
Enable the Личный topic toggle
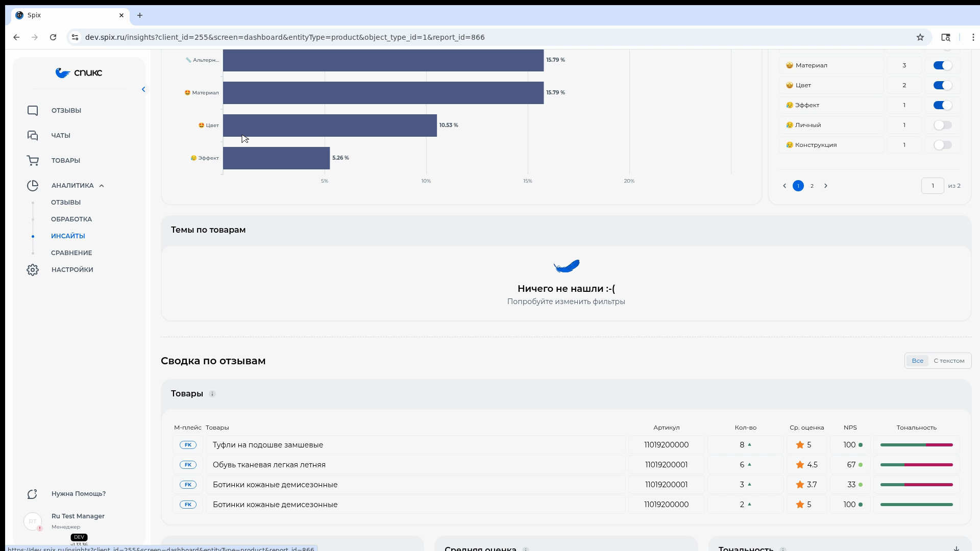click(x=942, y=125)
